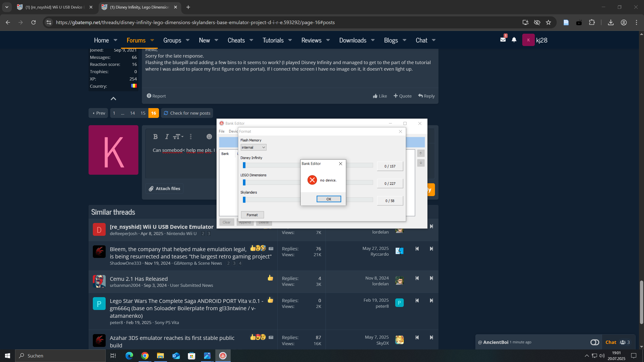Toggle bold formatting in the reply editor

coord(155,137)
